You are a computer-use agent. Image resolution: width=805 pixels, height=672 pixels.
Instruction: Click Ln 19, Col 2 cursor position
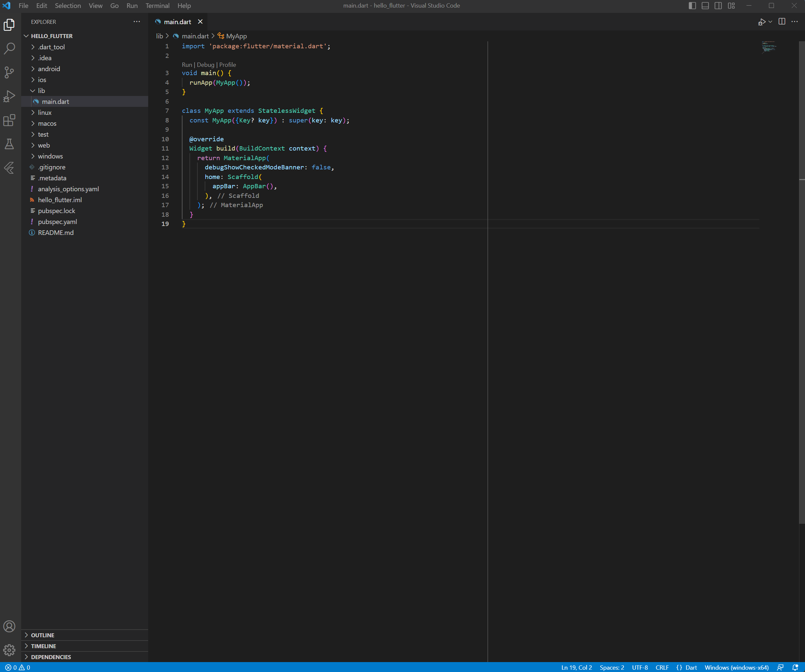tap(576, 667)
